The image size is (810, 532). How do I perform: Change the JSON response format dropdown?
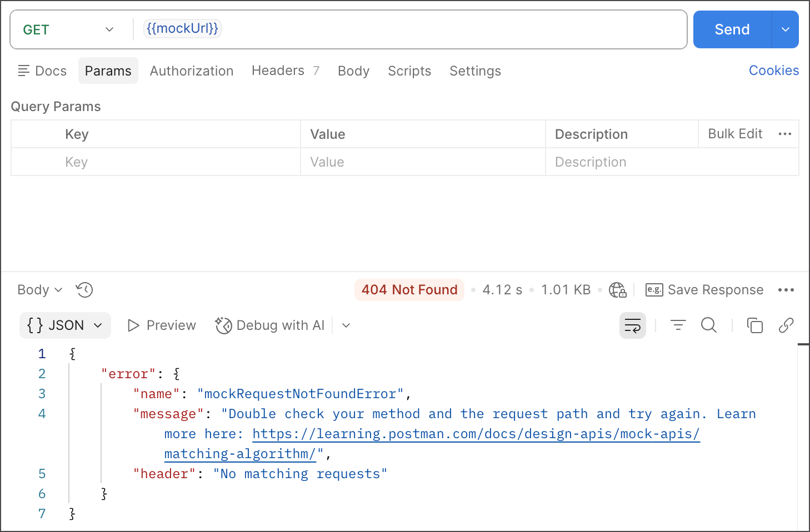(65, 325)
